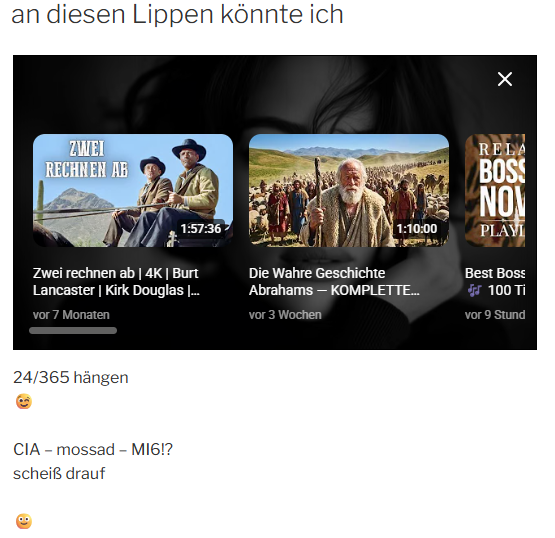
Task: Open the Zwei rechnen ab western thumbnail
Action: (133, 190)
